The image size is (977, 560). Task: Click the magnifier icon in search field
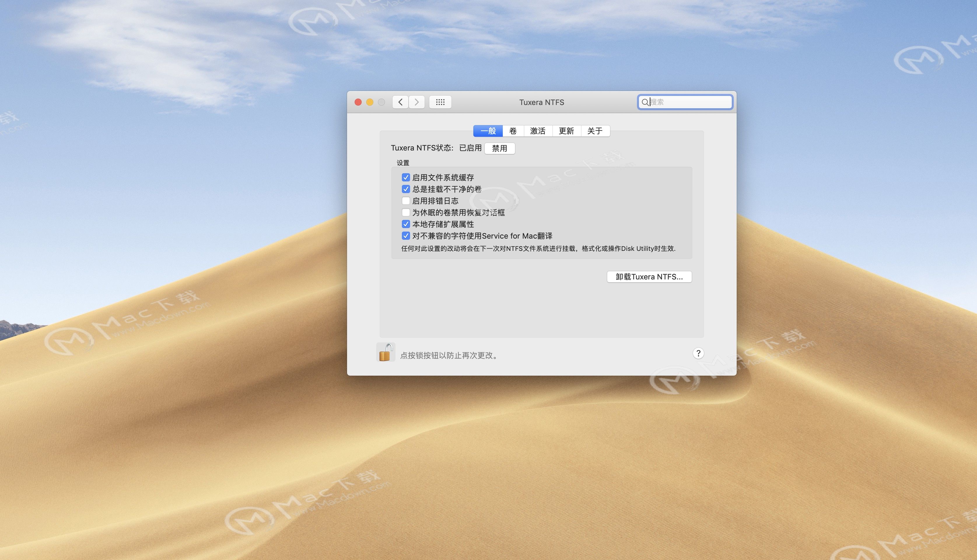click(x=645, y=102)
